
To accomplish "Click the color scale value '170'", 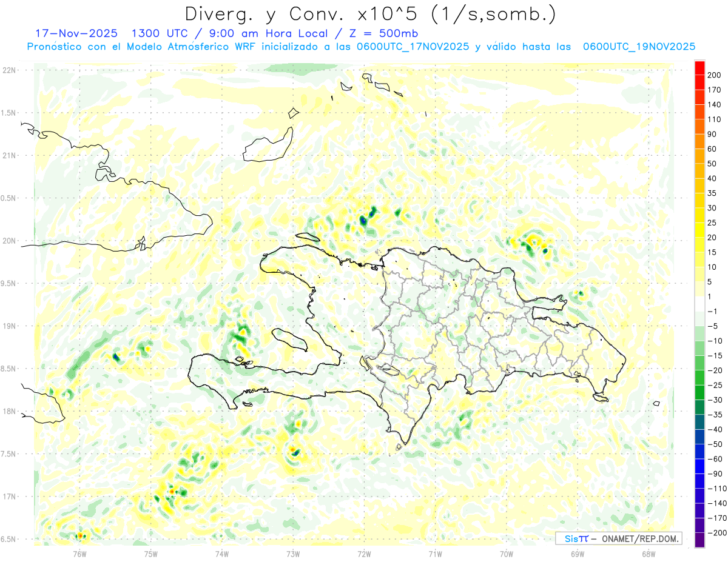I will 715,90.
